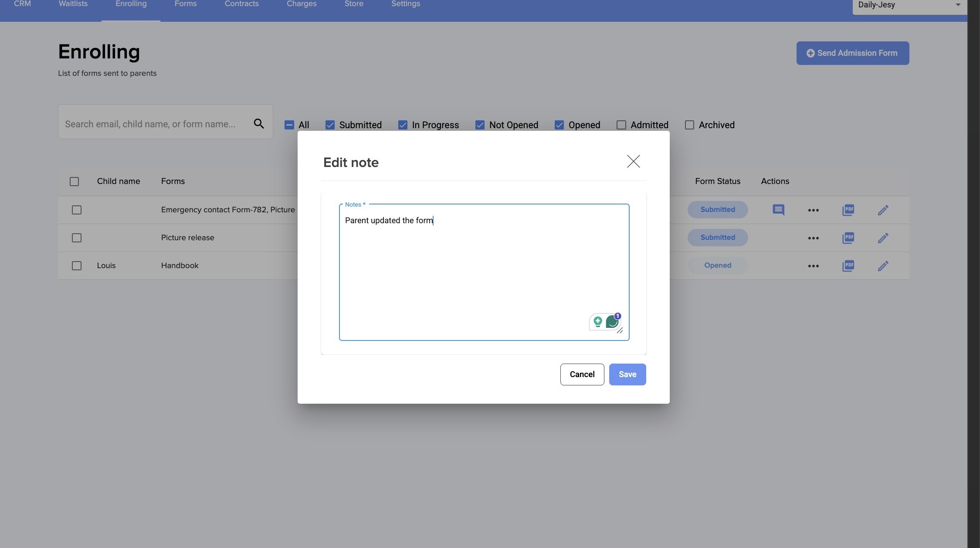Enable the Archived filter checkbox

[x=689, y=125]
